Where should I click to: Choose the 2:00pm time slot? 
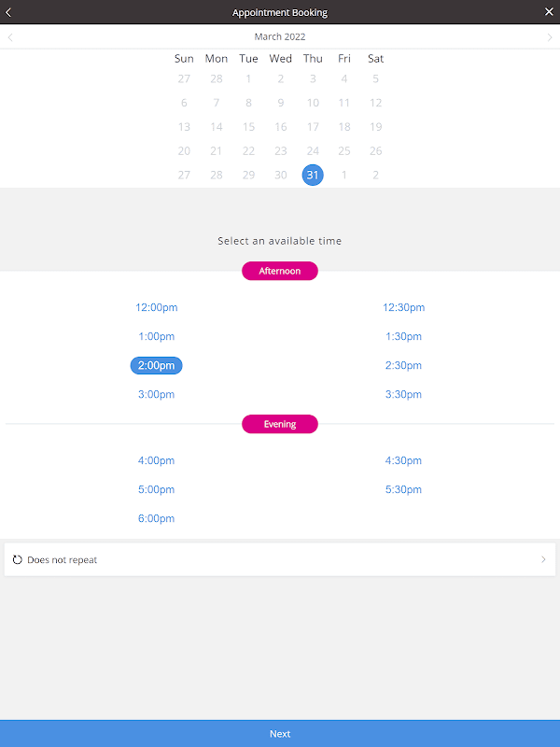[156, 365]
